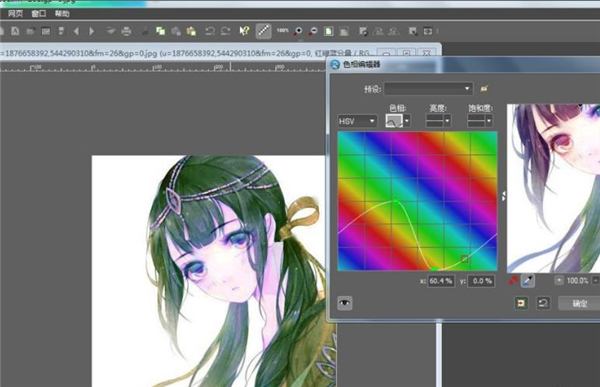Select the context help cursor icon
This screenshot has height=387, width=600.
244,31
